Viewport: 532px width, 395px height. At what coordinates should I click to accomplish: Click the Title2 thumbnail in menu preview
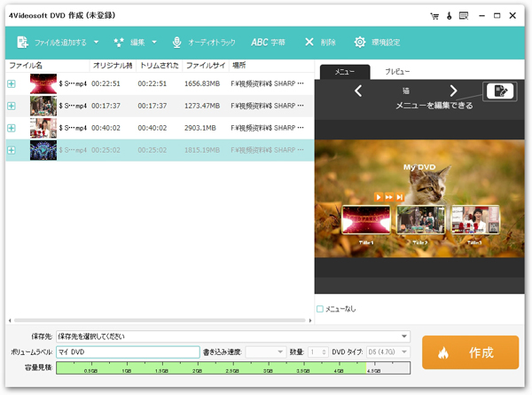coord(420,220)
